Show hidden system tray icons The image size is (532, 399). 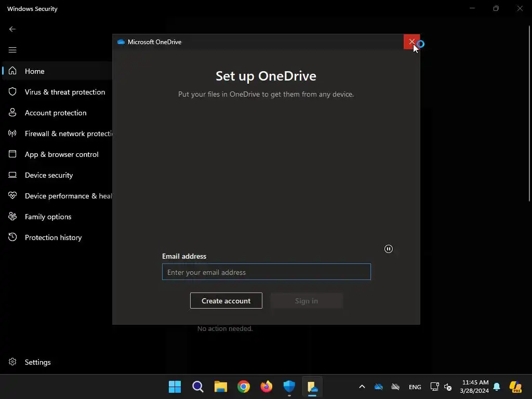(x=362, y=387)
